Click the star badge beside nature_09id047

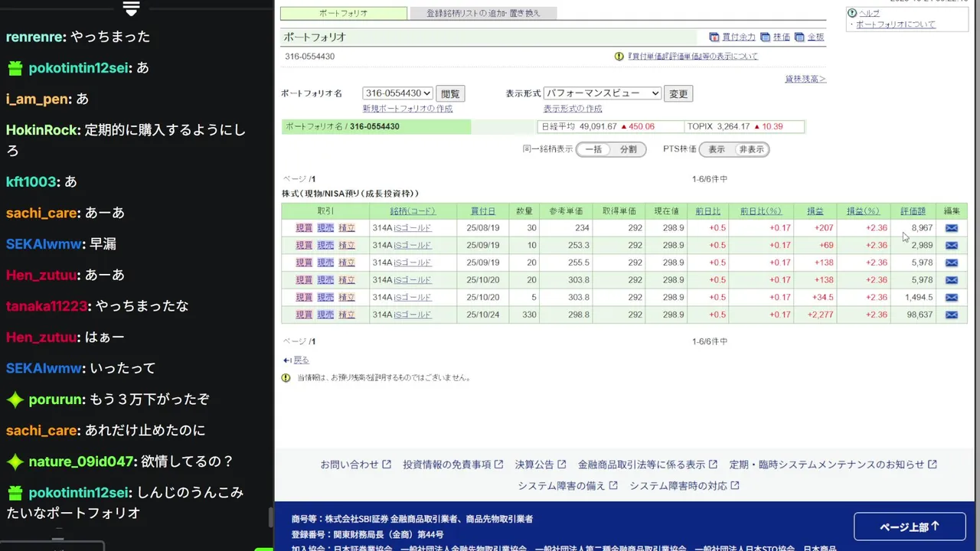[x=15, y=461]
